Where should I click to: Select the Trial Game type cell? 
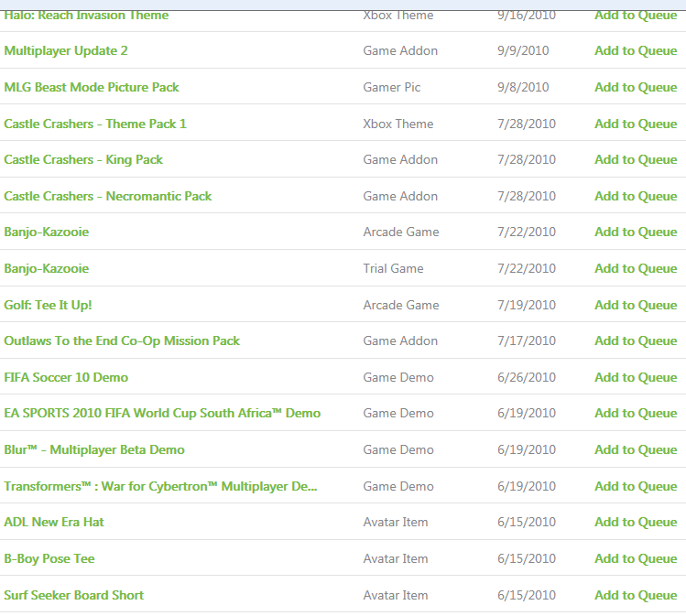point(393,268)
